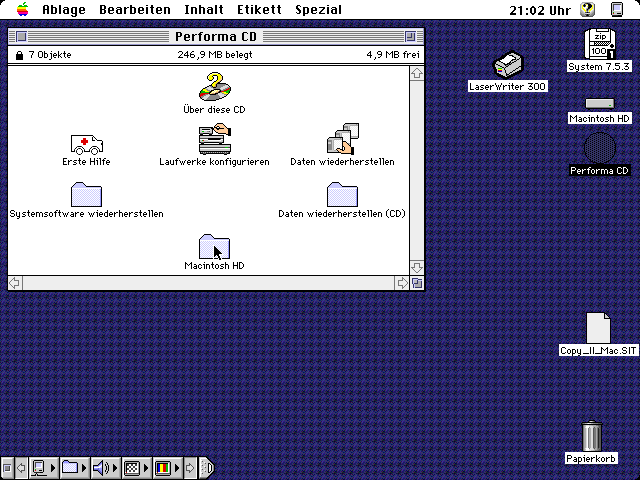Select the LaserWriter 300 printer icon

point(508,66)
